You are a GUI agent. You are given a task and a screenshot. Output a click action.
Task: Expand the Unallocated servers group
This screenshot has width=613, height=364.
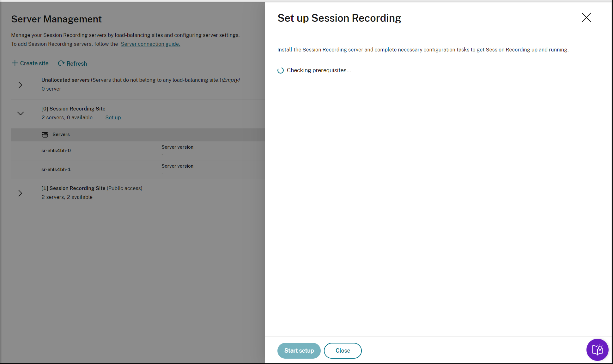click(20, 85)
